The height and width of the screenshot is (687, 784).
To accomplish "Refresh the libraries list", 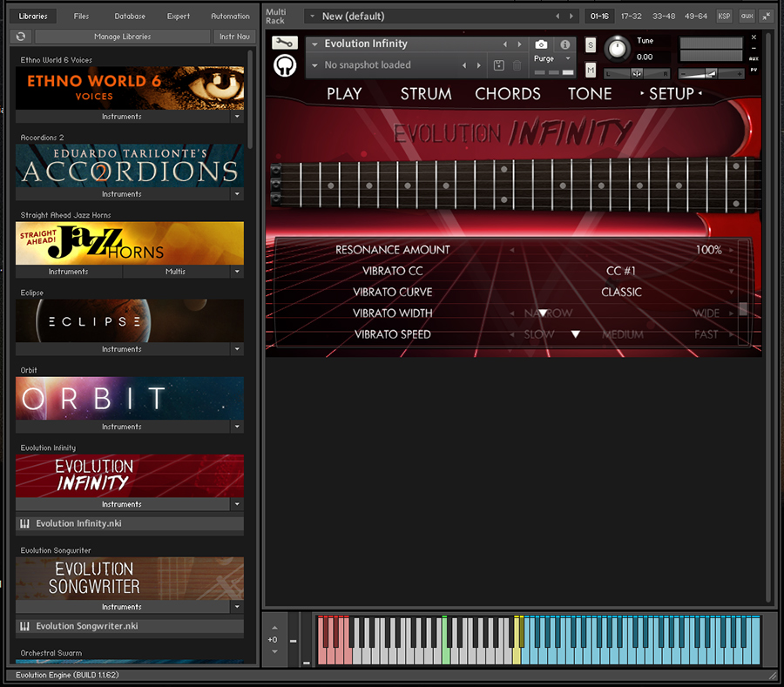I will [x=21, y=37].
